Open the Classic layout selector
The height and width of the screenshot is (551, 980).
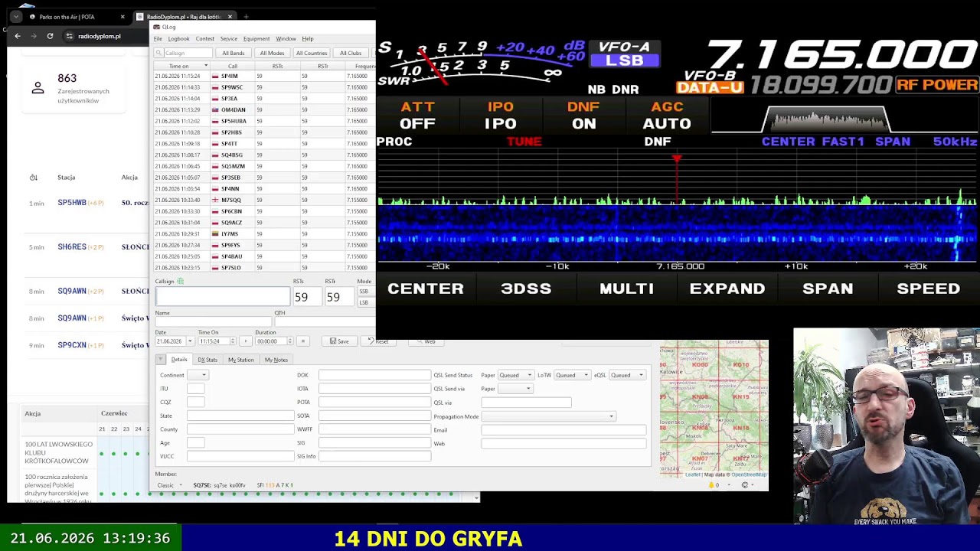[169, 485]
